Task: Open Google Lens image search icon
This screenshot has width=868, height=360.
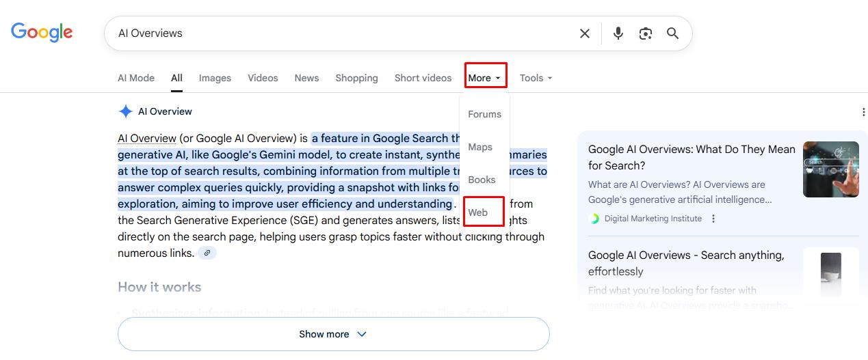Action: [646, 33]
